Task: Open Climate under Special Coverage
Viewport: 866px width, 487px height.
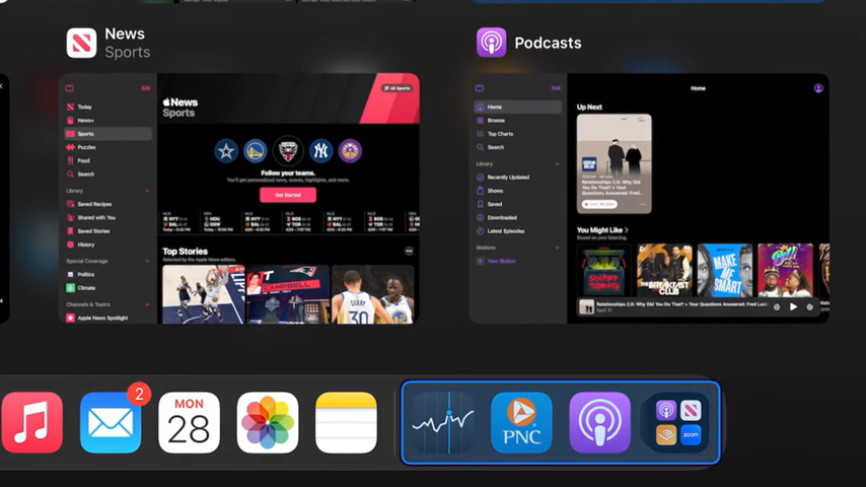Action: point(108,288)
